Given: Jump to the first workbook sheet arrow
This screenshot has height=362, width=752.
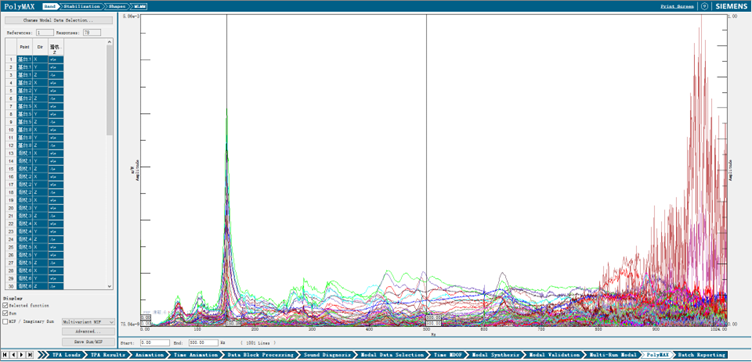Looking at the screenshot, I should click(x=5, y=355).
